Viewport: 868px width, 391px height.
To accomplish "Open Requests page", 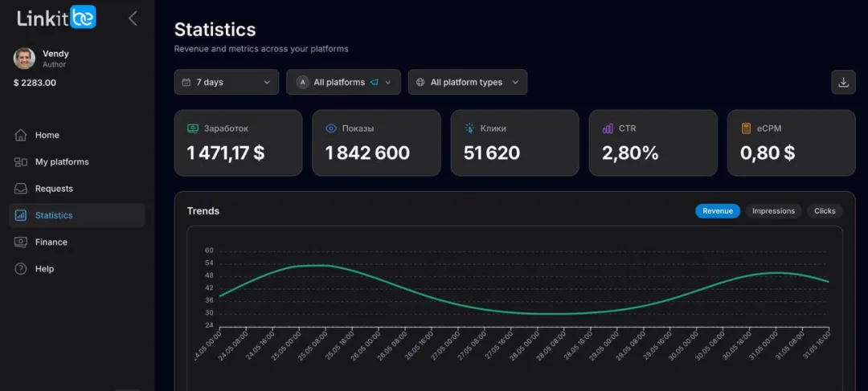I will click(77, 189).
